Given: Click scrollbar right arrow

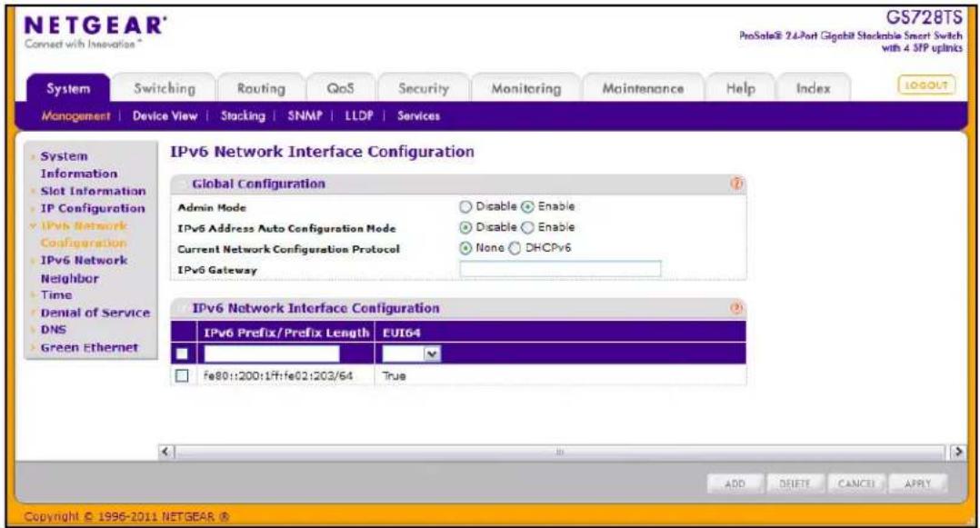Looking at the screenshot, I should click(957, 451).
